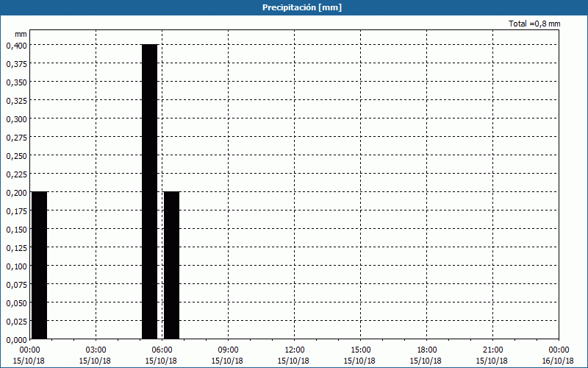Select the 0,050 y-axis label
This screenshot has width=588, height=368.
coord(17,303)
